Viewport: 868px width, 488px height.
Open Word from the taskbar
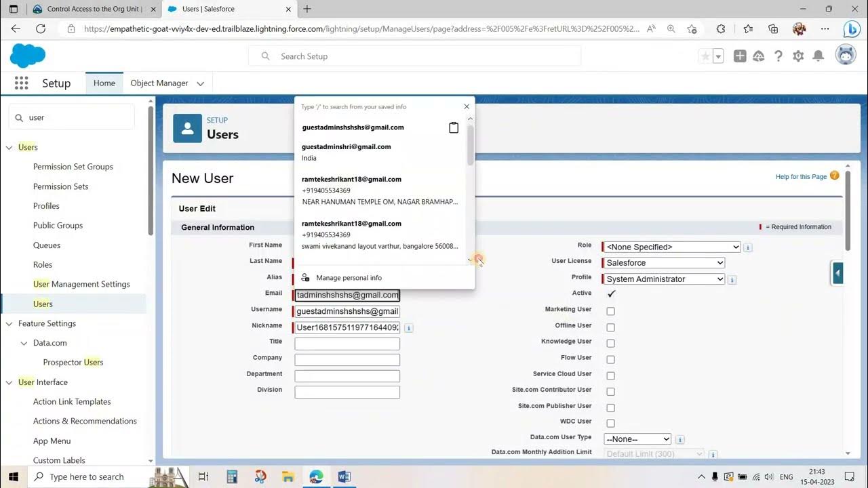[344, 476]
